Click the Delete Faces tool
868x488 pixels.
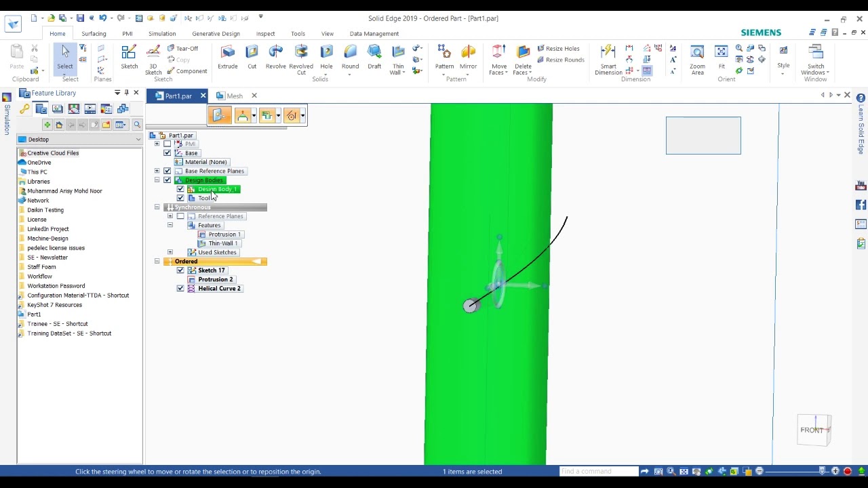point(523,60)
